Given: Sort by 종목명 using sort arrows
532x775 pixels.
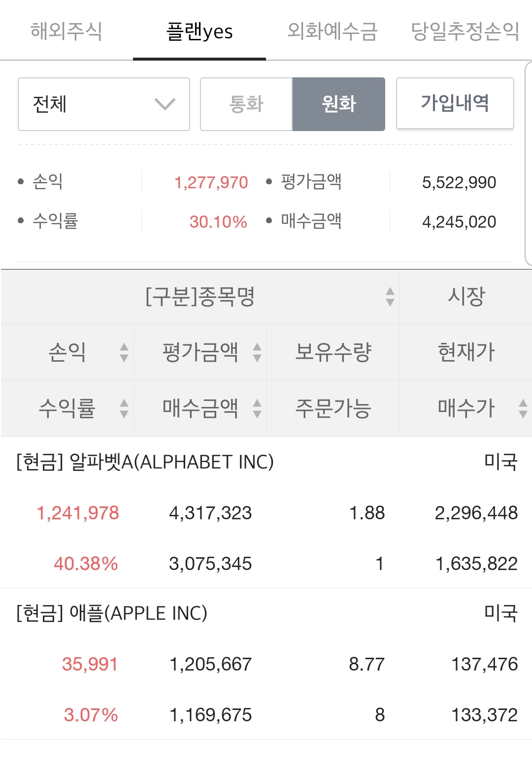Looking at the screenshot, I should coord(390,297).
